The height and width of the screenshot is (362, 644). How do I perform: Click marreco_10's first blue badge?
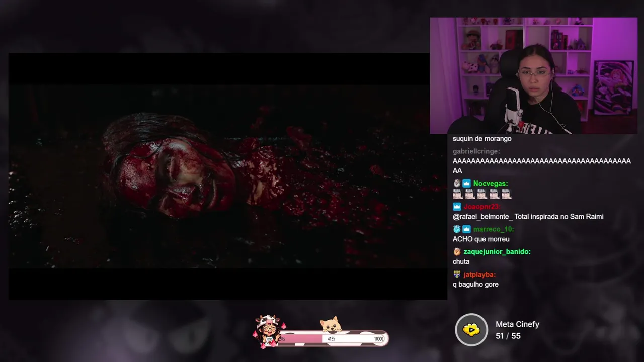pos(457,229)
